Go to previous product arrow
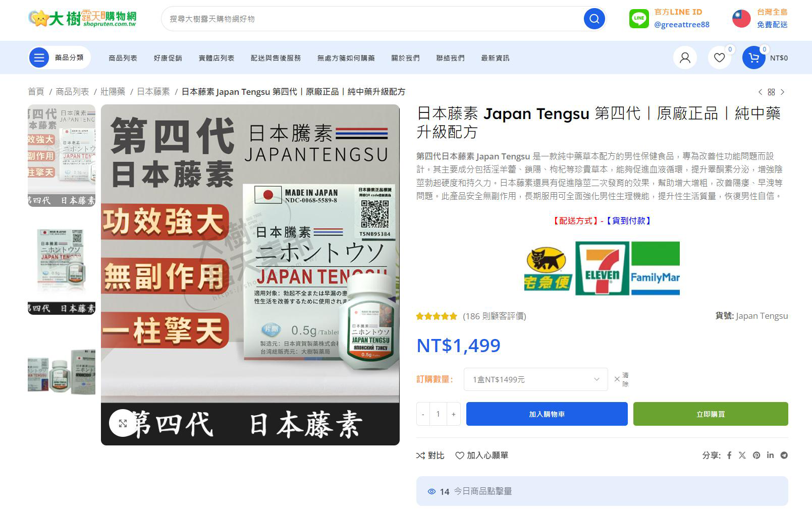This screenshot has height=512, width=812. [x=760, y=92]
